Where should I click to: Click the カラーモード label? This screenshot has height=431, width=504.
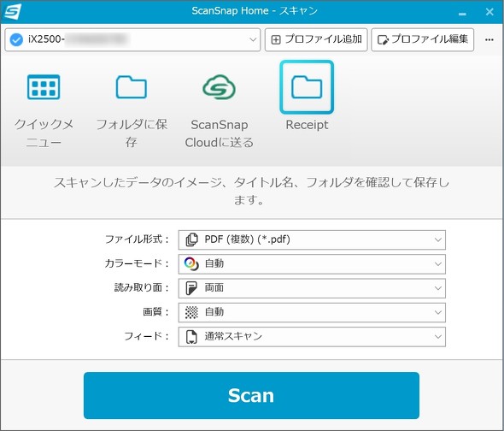(137, 263)
